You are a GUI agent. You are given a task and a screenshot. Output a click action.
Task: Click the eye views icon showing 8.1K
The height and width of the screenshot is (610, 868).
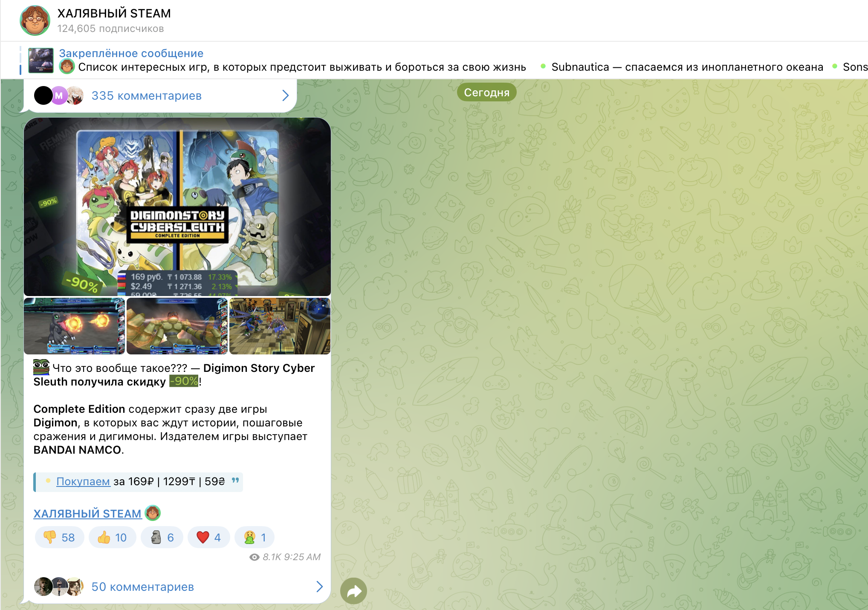[254, 557]
